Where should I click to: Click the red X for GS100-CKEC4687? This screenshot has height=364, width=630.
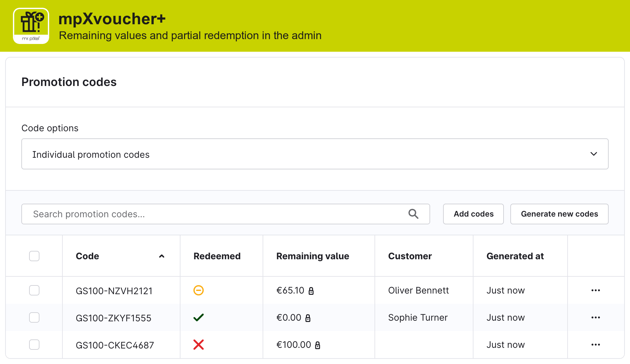199,345
